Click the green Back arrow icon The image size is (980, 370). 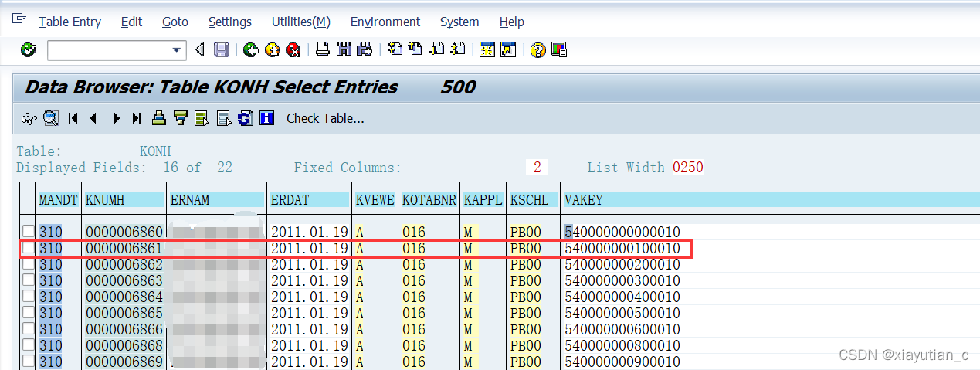tap(250, 50)
